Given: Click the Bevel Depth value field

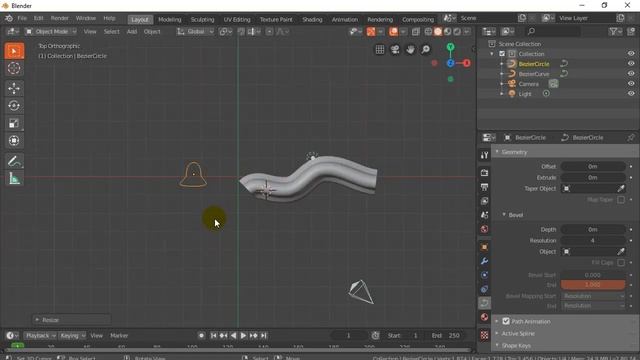Looking at the screenshot, I should tap(593, 229).
